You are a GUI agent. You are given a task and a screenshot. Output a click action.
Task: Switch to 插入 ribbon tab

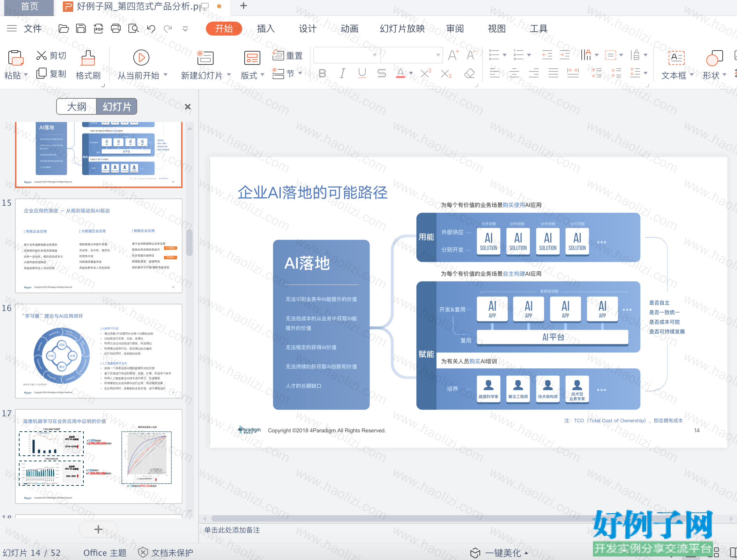click(x=266, y=29)
